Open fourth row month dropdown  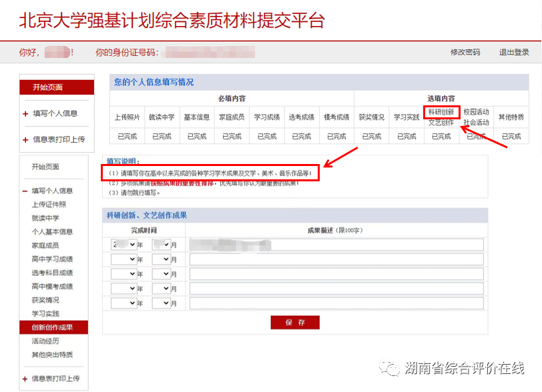(x=162, y=289)
